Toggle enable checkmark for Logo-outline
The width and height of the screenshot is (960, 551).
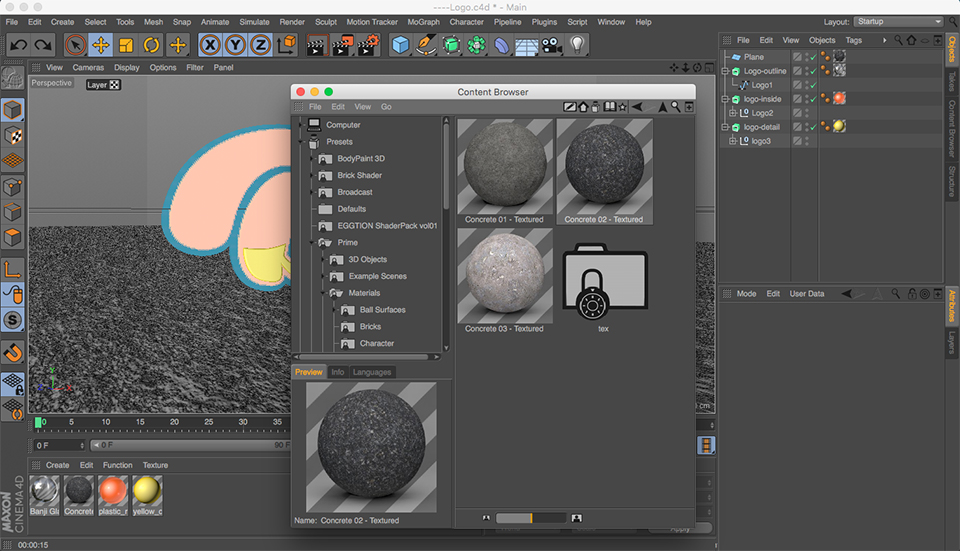pyautogui.click(x=814, y=71)
